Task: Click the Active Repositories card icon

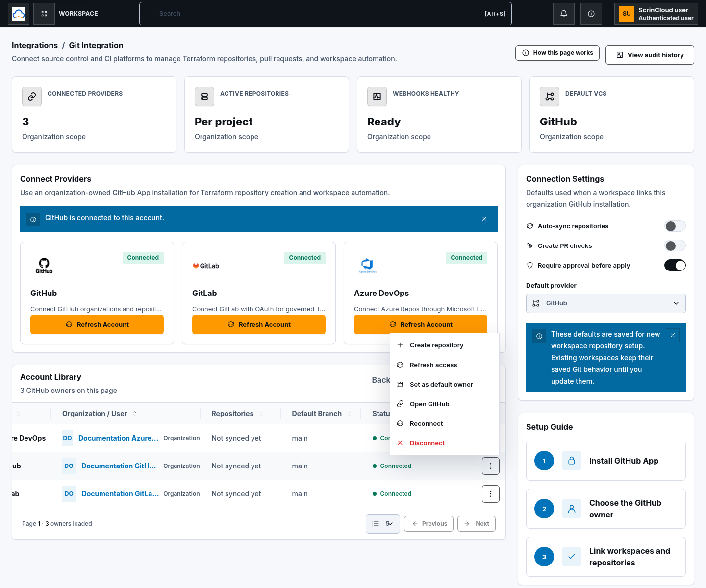Action: [x=204, y=97]
